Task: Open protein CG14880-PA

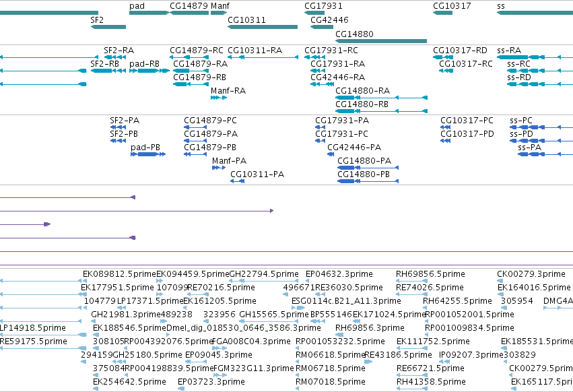Action: click(x=364, y=161)
